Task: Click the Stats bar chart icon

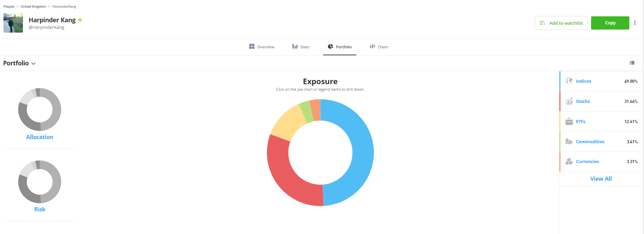Action: [x=295, y=46]
